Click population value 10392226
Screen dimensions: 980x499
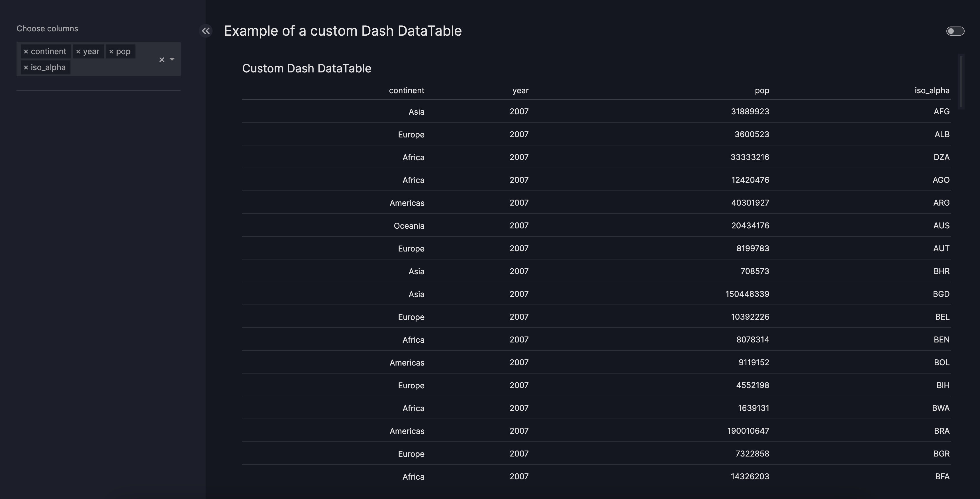750,317
